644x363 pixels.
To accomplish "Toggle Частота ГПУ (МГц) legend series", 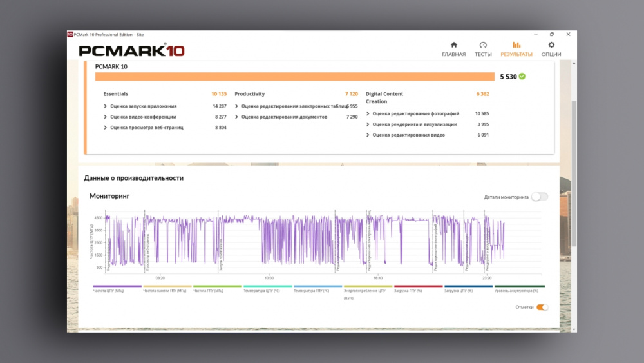I will tap(217, 289).
